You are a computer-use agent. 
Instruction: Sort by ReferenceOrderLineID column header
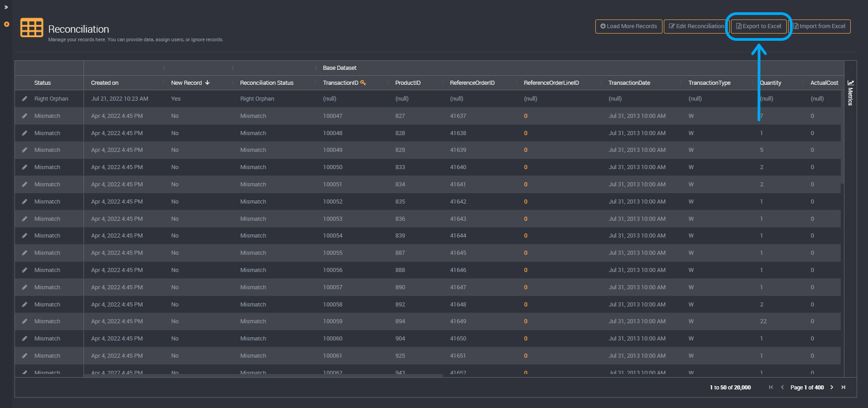coord(551,83)
